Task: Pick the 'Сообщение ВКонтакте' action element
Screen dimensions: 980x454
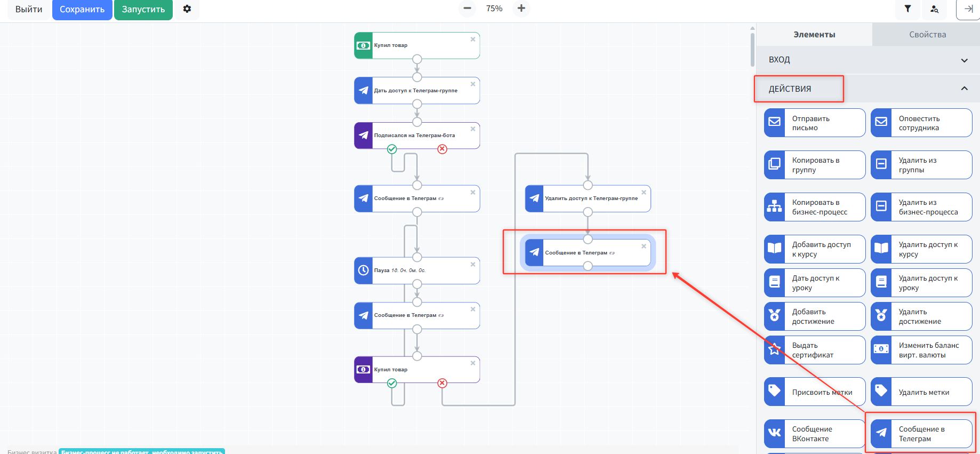Action: [x=814, y=434]
